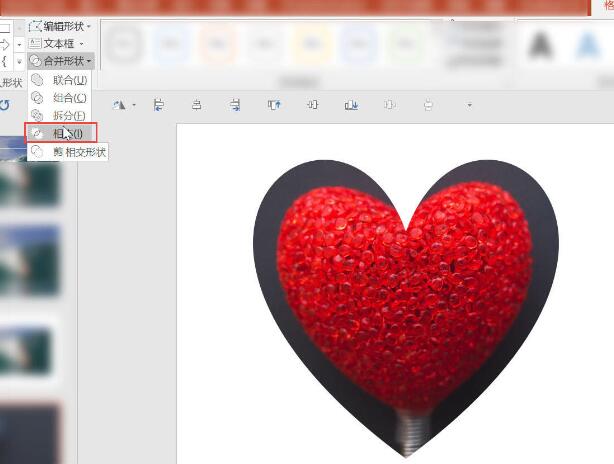The image size is (614, 464).
Task: Apply the green shape style preset
Action: click(x=405, y=44)
